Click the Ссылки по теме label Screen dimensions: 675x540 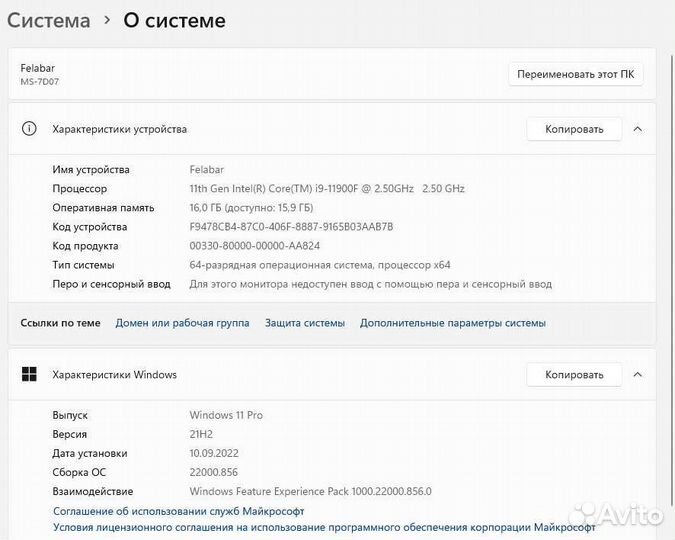click(x=60, y=323)
